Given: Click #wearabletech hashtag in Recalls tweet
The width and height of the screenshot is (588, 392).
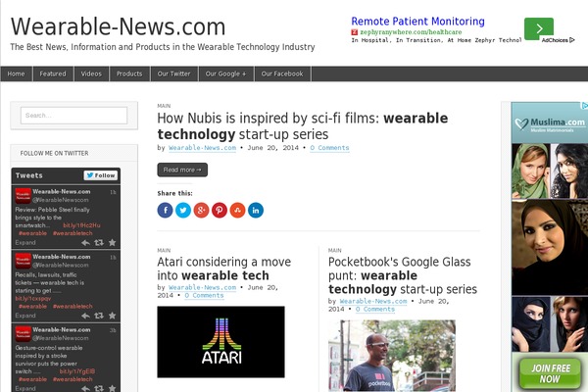Looking at the screenshot, I should point(73,307).
